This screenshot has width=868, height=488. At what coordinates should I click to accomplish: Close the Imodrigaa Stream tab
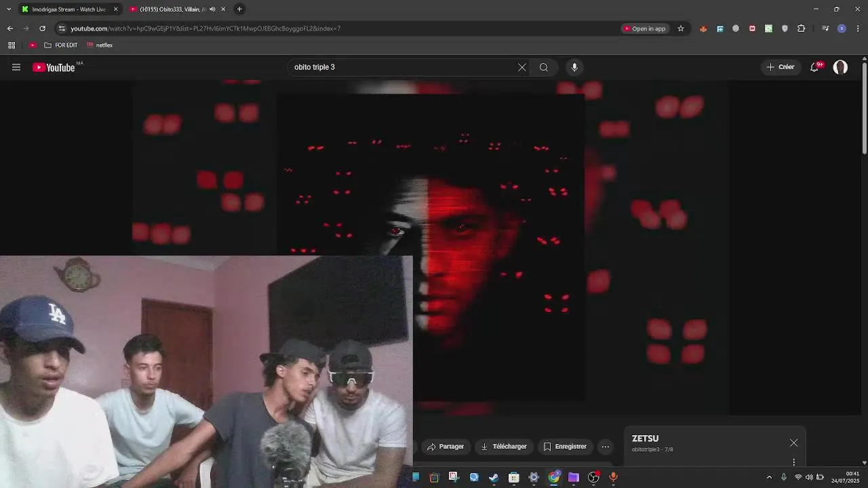click(x=115, y=9)
